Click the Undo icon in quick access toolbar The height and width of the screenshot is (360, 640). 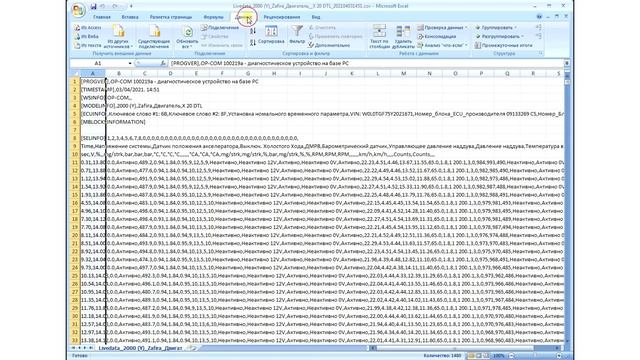(x=102, y=6)
